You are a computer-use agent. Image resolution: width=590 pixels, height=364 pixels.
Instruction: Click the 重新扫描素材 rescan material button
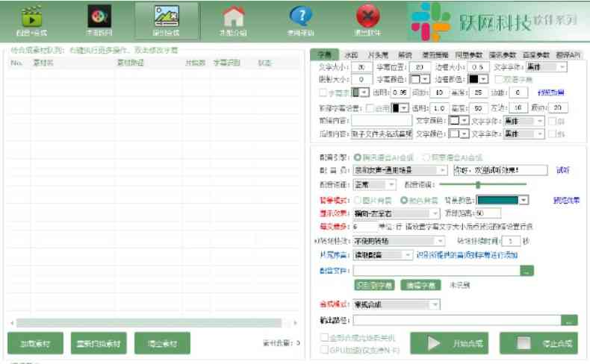pos(99,343)
